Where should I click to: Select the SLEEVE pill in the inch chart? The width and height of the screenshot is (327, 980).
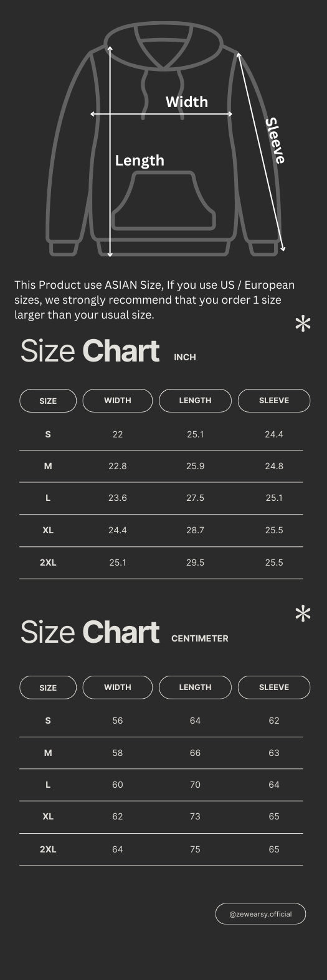[x=274, y=401]
